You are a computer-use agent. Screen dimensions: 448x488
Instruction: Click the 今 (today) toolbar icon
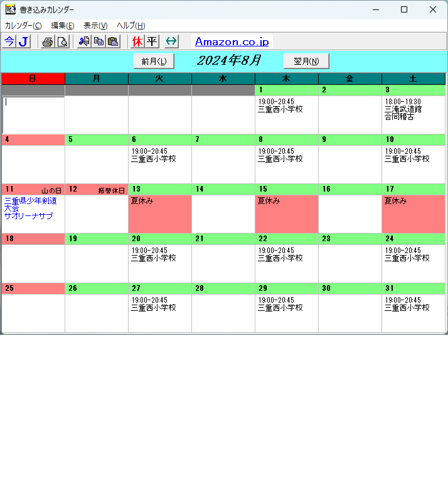click(9, 41)
